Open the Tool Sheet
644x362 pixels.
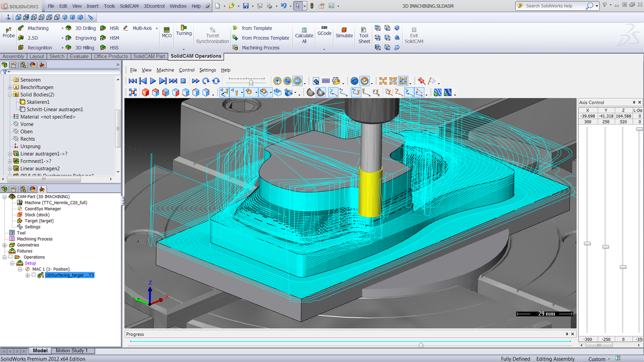[364, 35]
